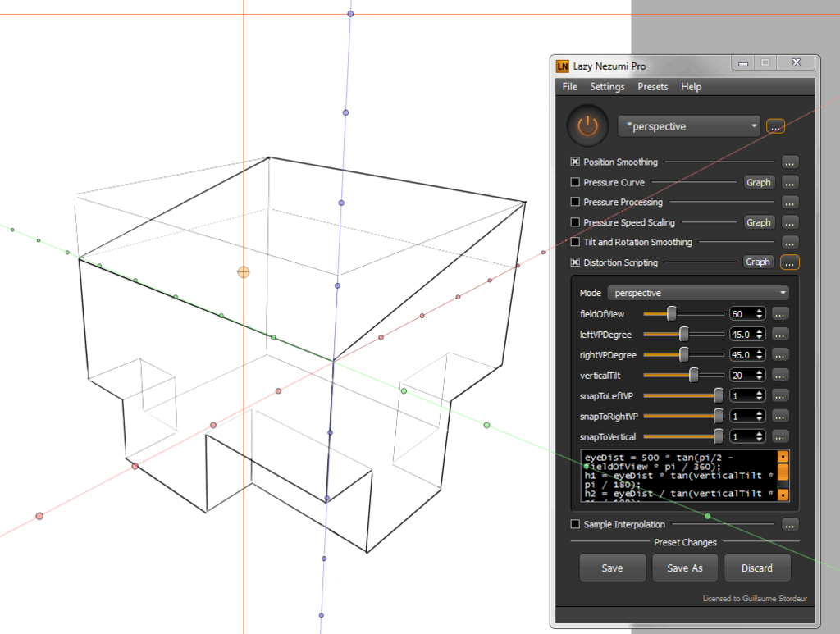Viewport: 840px width, 634px height.
Task: Open snapToVertical parameter ellipsis button
Action: pos(780,436)
